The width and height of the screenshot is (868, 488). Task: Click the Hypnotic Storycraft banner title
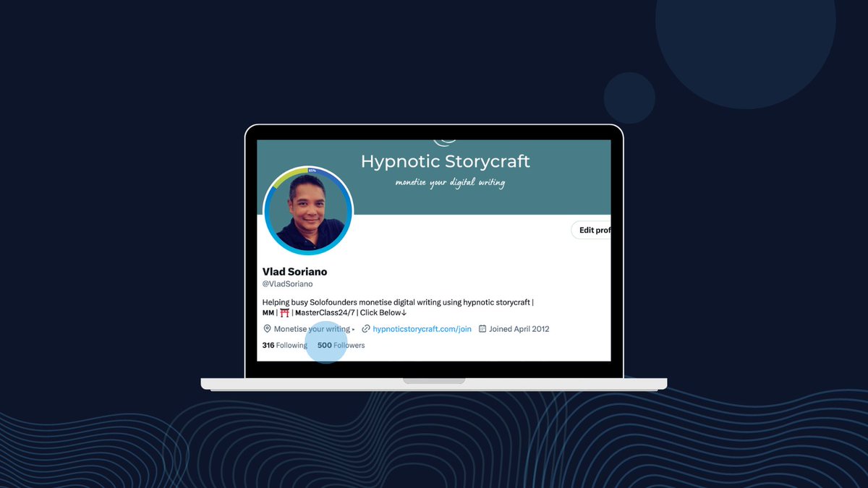[x=446, y=161]
